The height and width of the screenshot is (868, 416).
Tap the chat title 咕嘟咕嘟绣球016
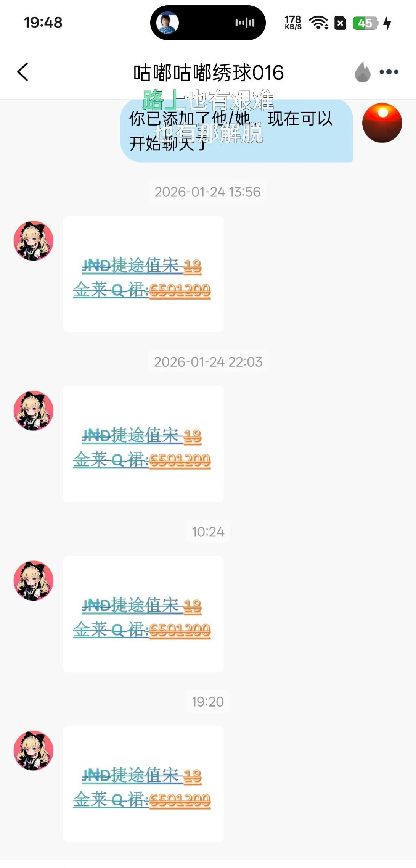(209, 72)
